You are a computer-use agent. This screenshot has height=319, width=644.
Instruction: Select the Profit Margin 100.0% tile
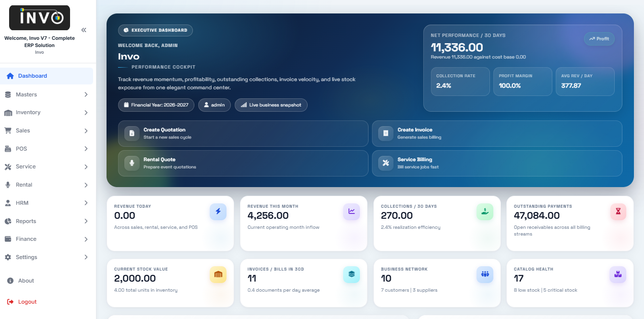tap(523, 82)
